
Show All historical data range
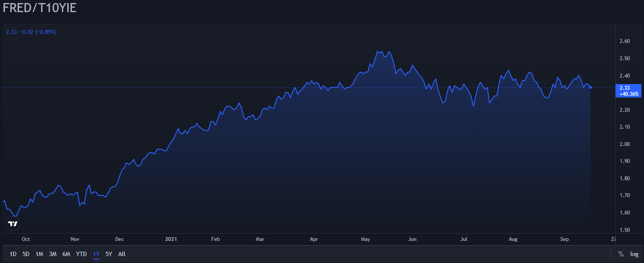coord(122,254)
